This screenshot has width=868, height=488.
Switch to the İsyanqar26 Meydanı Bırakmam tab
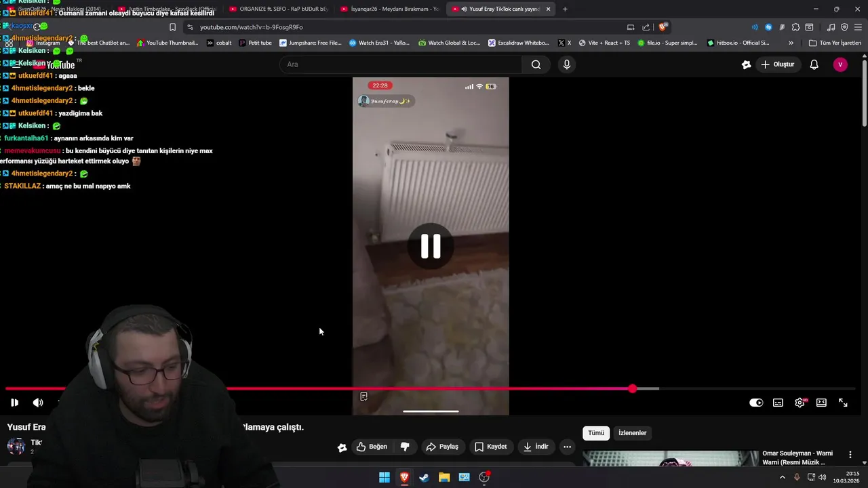[389, 9]
